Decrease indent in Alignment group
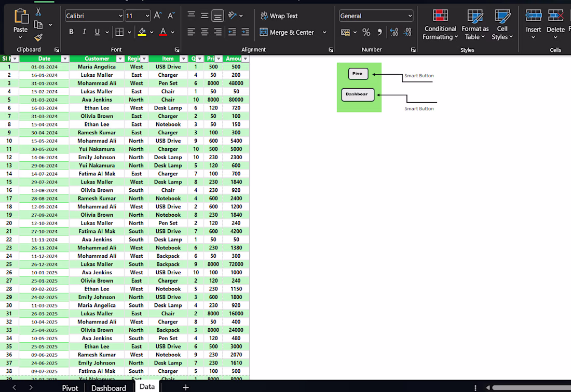The image size is (571, 392). point(232,32)
